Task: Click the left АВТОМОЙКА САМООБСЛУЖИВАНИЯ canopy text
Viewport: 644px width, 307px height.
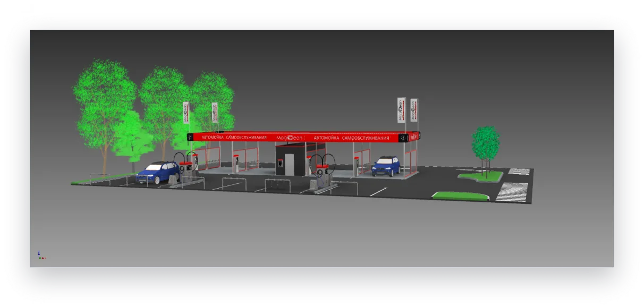Action: pyautogui.click(x=230, y=137)
